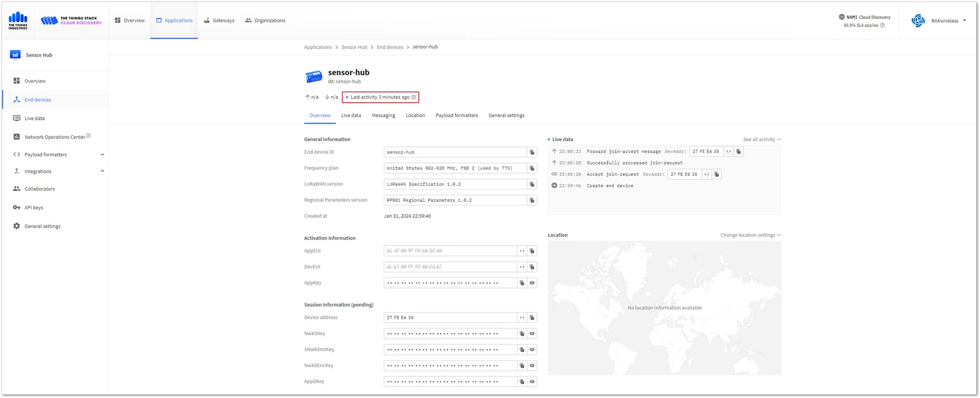Toggle DevEUI byte format view

[522, 267]
